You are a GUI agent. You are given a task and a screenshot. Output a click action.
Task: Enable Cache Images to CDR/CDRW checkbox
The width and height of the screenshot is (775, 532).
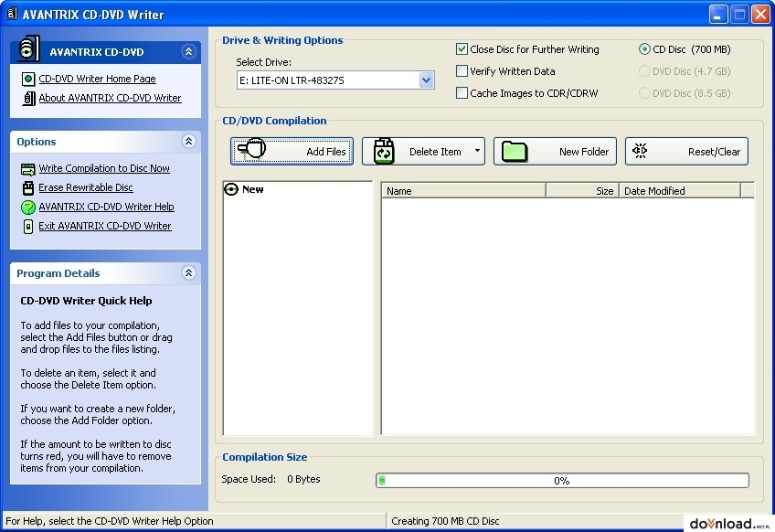[462, 93]
